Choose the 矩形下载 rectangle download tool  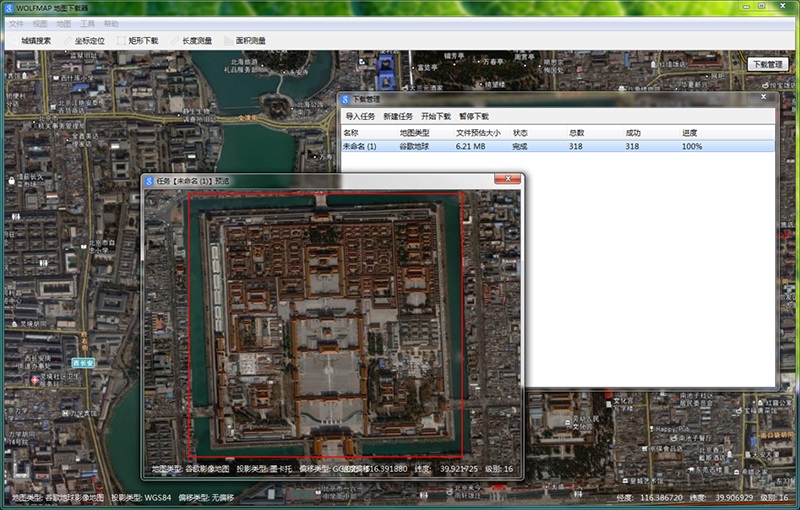click(138, 40)
